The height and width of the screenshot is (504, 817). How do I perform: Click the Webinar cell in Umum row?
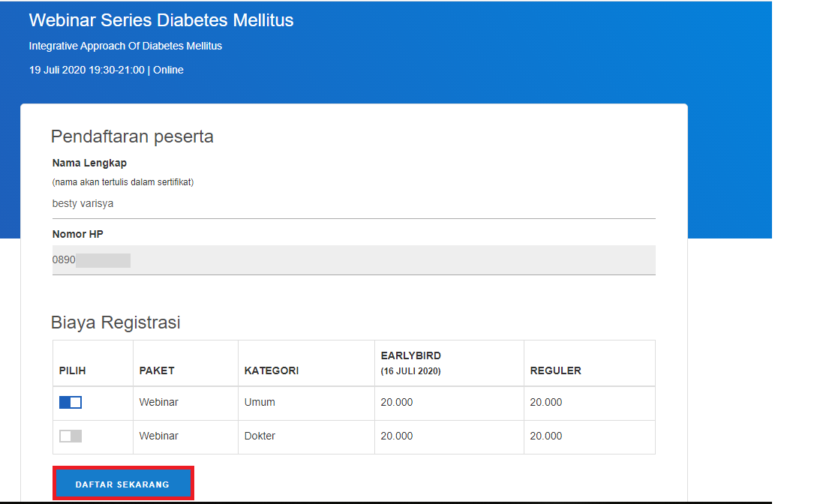[158, 403]
